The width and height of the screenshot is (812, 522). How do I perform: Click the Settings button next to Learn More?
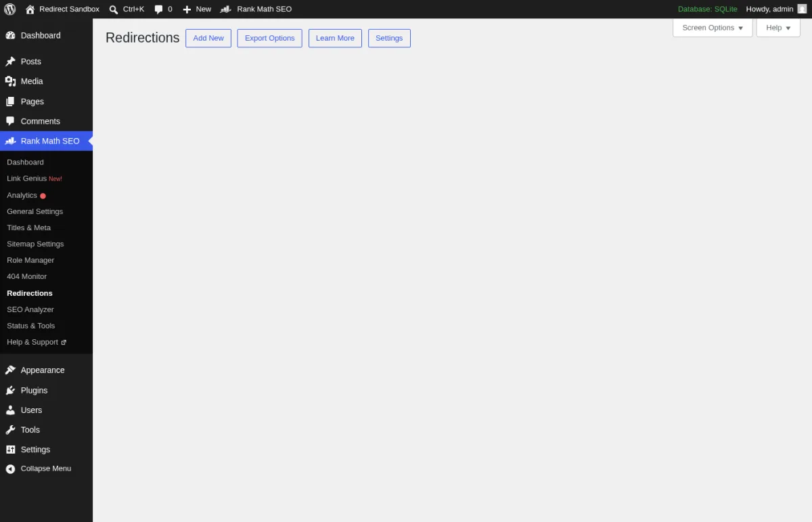pyautogui.click(x=389, y=38)
